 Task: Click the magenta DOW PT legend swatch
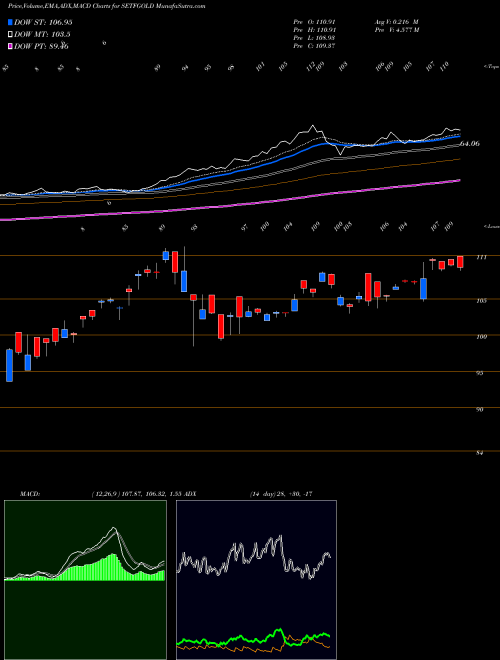point(11,46)
